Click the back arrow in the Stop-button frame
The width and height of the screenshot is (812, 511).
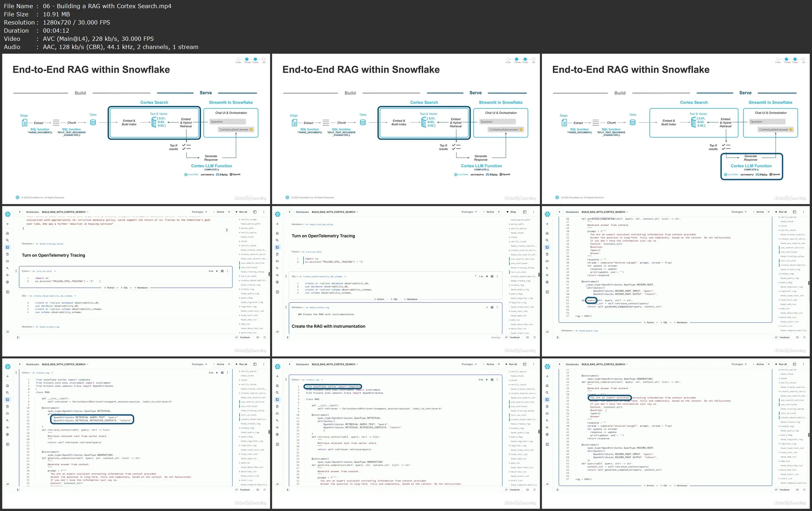(x=290, y=212)
